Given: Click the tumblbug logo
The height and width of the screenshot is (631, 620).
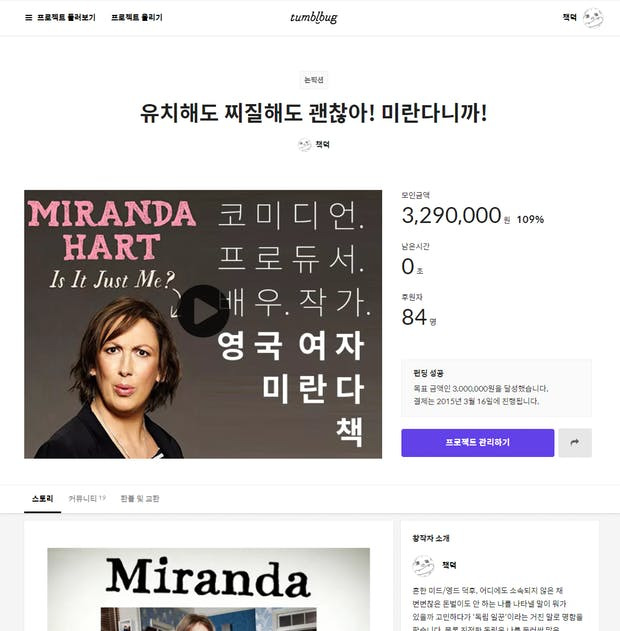Looking at the screenshot, I should (314, 18).
